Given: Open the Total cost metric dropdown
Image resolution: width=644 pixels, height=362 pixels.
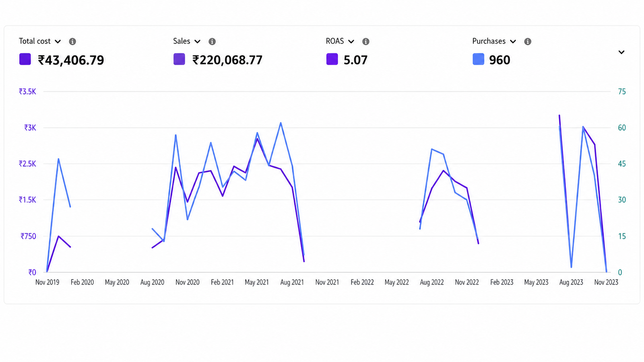Looking at the screenshot, I should [x=40, y=41].
